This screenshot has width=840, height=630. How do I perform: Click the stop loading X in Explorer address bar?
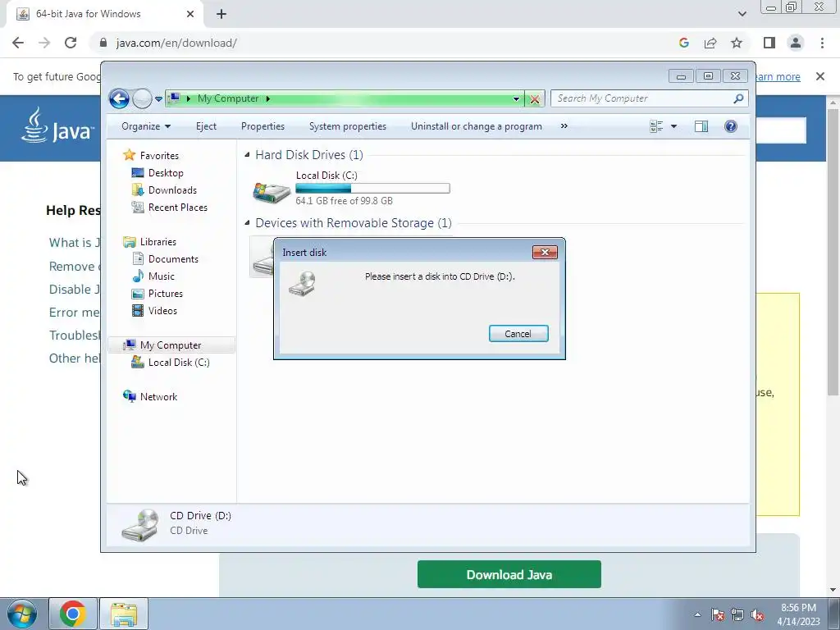click(x=535, y=99)
